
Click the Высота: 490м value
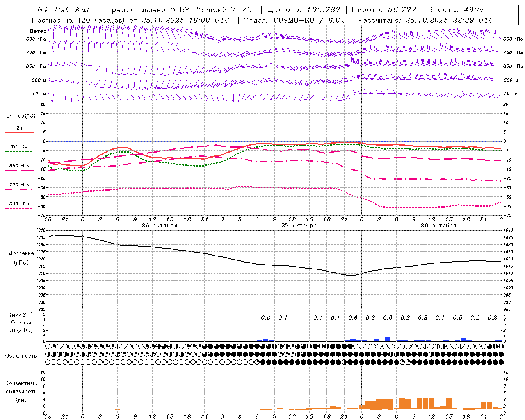[456, 10]
